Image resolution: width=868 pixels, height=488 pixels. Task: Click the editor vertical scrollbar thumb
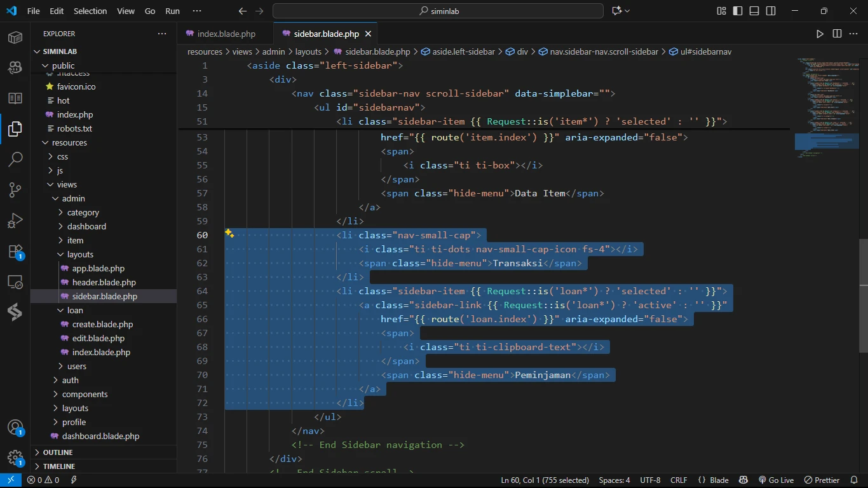[x=864, y=295]
